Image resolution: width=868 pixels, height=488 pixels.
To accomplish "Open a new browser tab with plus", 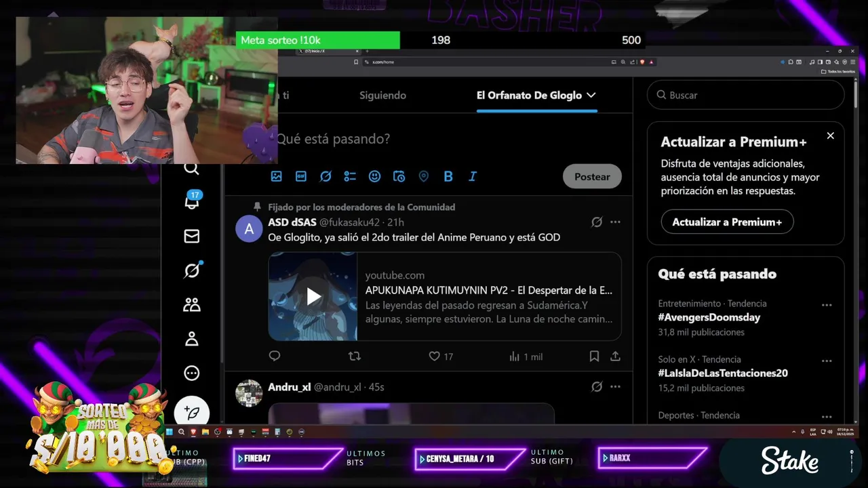I will [367, 52].
